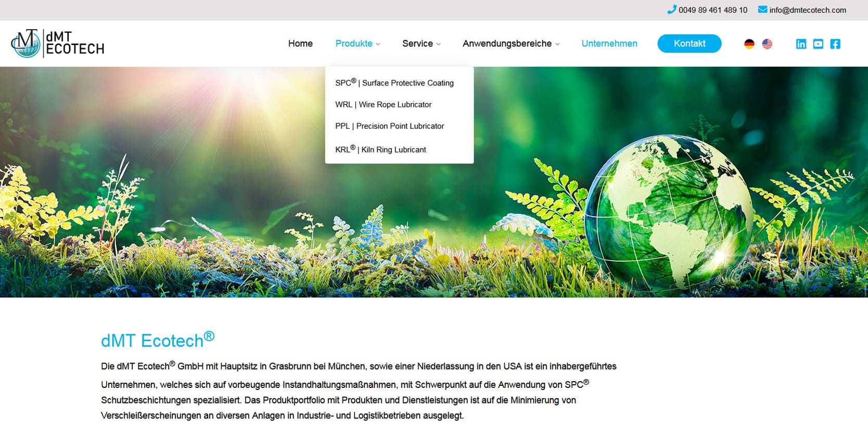Open the Facebook page icon
The image size is (868, 442).
835,44
